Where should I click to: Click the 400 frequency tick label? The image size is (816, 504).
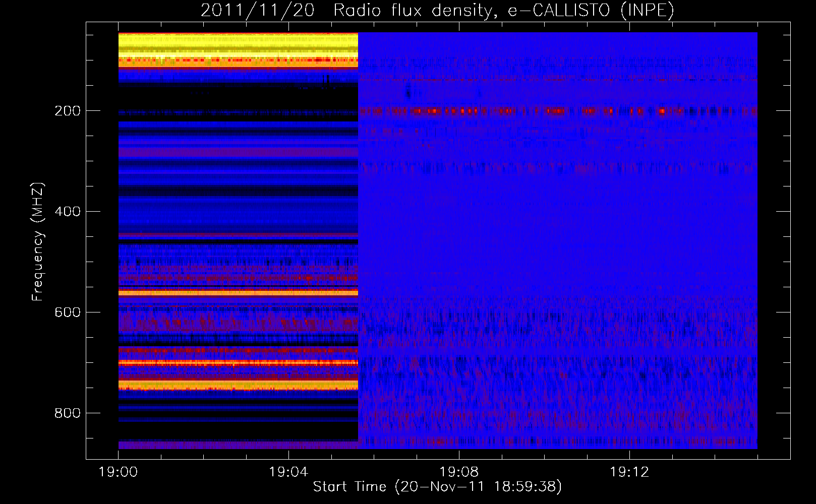point(68,212)
